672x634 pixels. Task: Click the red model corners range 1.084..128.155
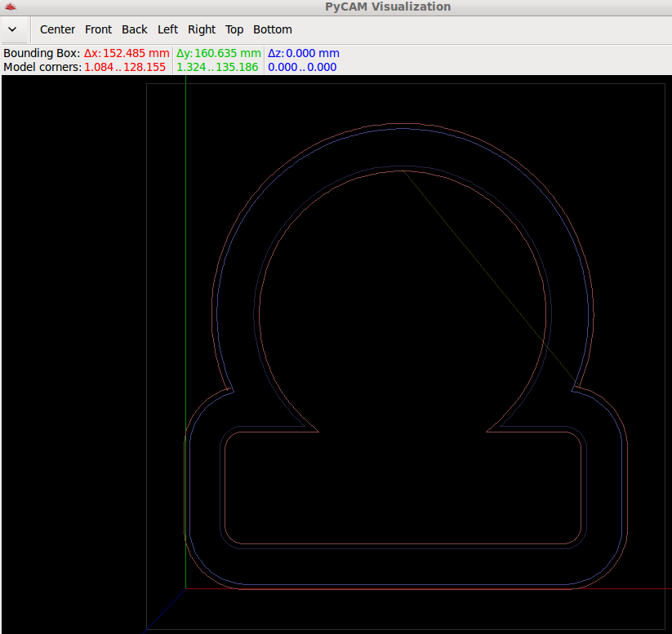coord(125,67)
